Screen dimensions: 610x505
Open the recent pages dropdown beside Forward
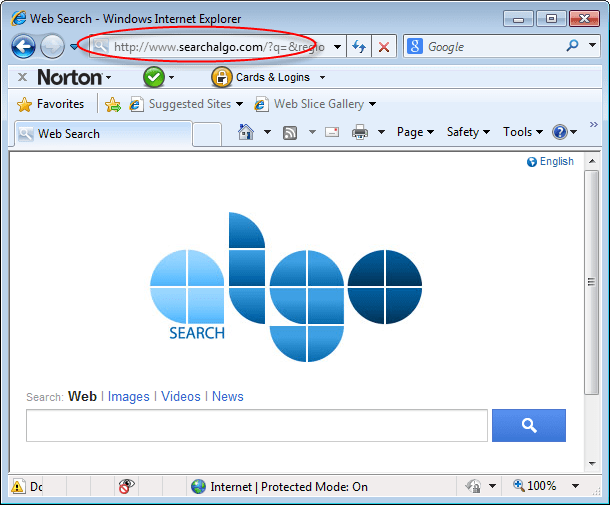pos(74,47)
